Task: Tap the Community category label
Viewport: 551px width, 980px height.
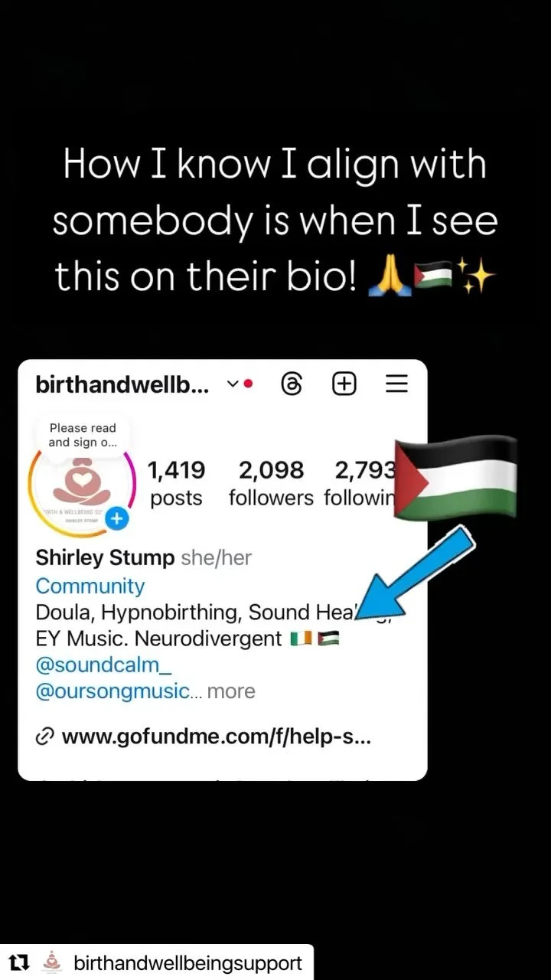Action: tap(90, 586)
